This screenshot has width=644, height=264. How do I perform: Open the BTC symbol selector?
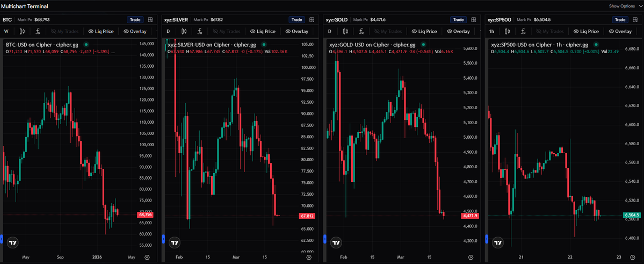point(8,20)
